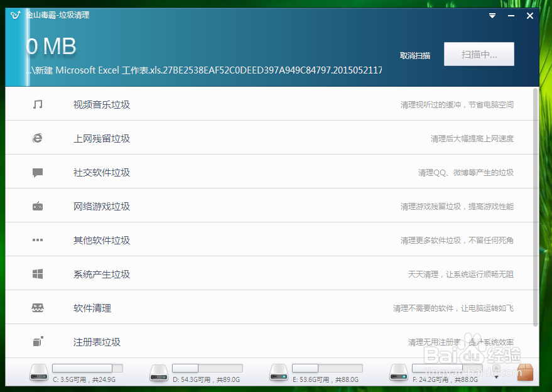Select the 软件清理 row label
Viewport: 552px width, 392px height.
click(92, 308)
